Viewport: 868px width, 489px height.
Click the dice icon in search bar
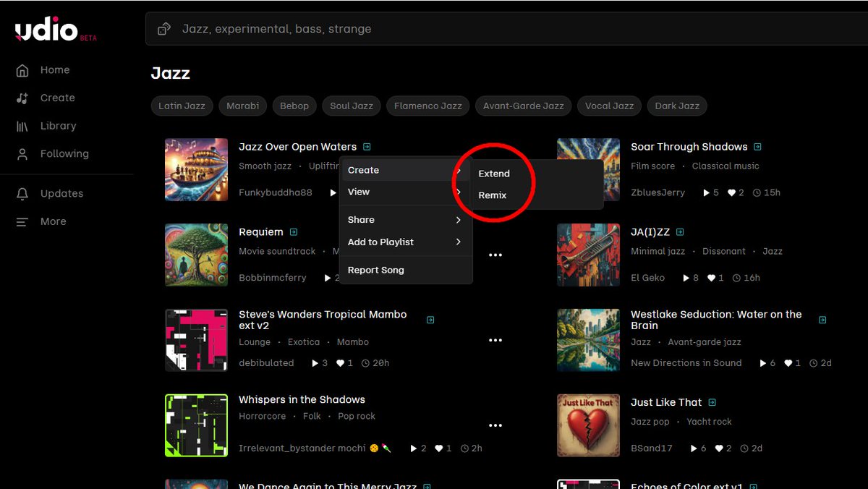tap(164, 29)
